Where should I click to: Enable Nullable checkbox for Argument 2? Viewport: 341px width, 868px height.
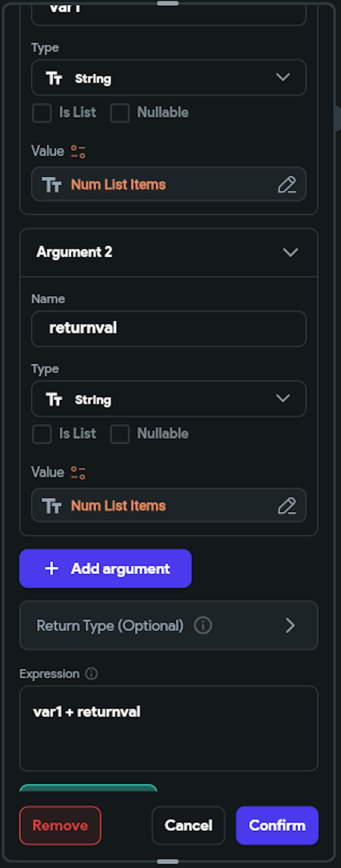point(120,434)
